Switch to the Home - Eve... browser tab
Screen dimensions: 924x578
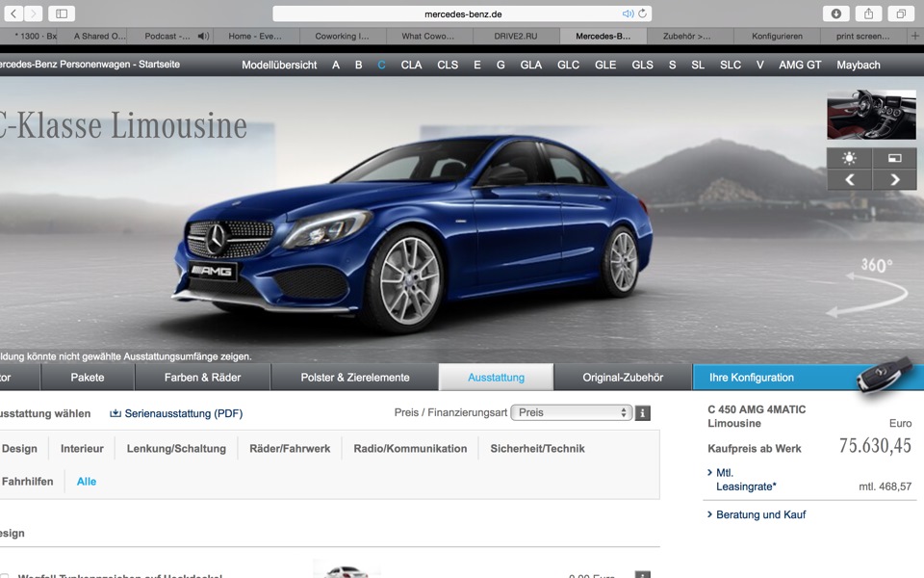[x=254, y=36]
